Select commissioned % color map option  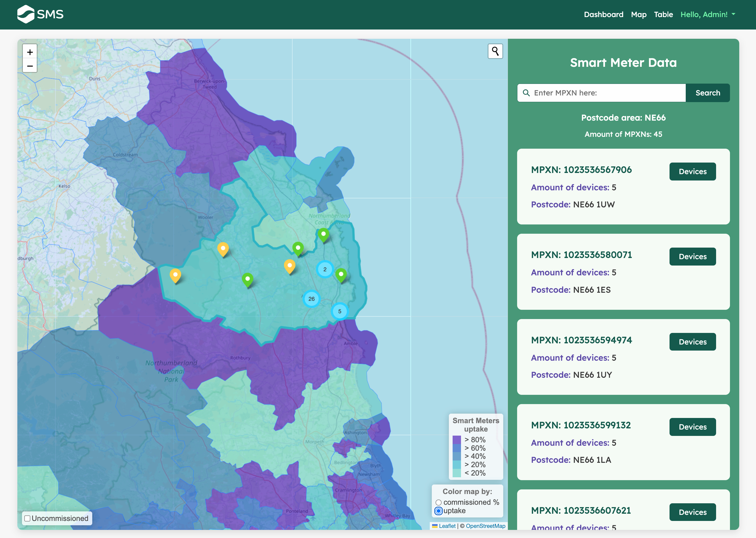(x=438, y=502)
